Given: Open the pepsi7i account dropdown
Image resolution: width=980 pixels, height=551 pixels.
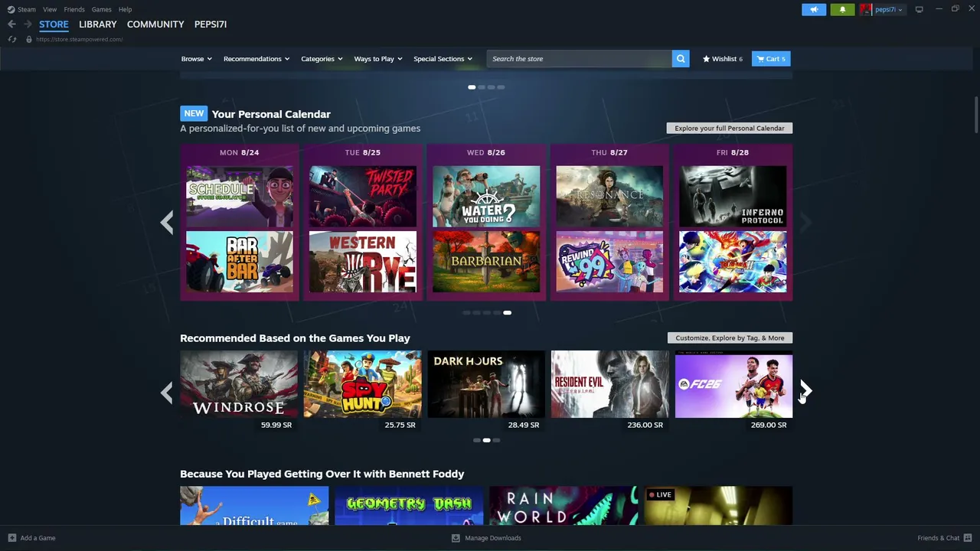Looking at the screenshot, I should 888,9.
